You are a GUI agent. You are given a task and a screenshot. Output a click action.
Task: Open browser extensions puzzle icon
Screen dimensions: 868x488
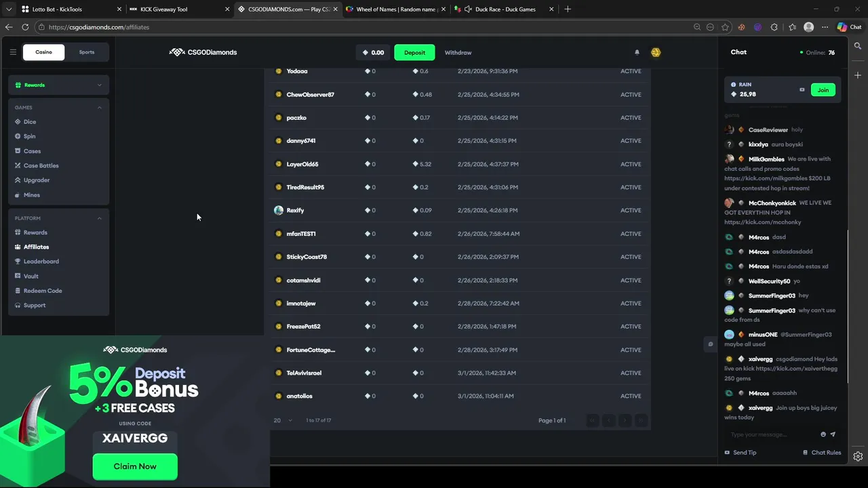[x=774, y=27]
